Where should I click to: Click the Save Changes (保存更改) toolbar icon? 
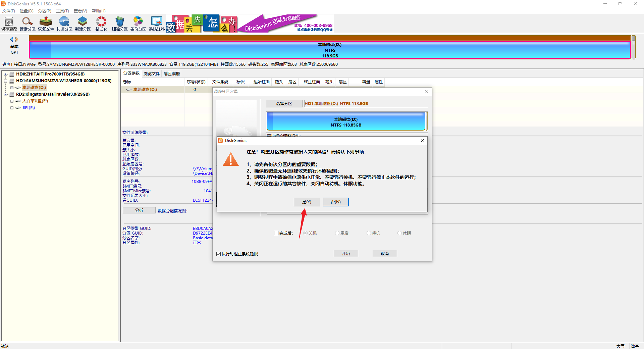[9, 24]
